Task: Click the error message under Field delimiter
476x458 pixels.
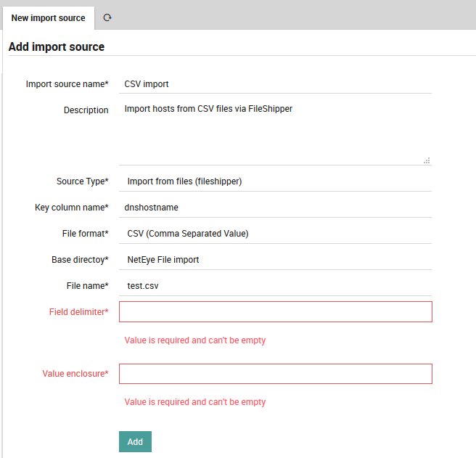Action: [194, 340]
